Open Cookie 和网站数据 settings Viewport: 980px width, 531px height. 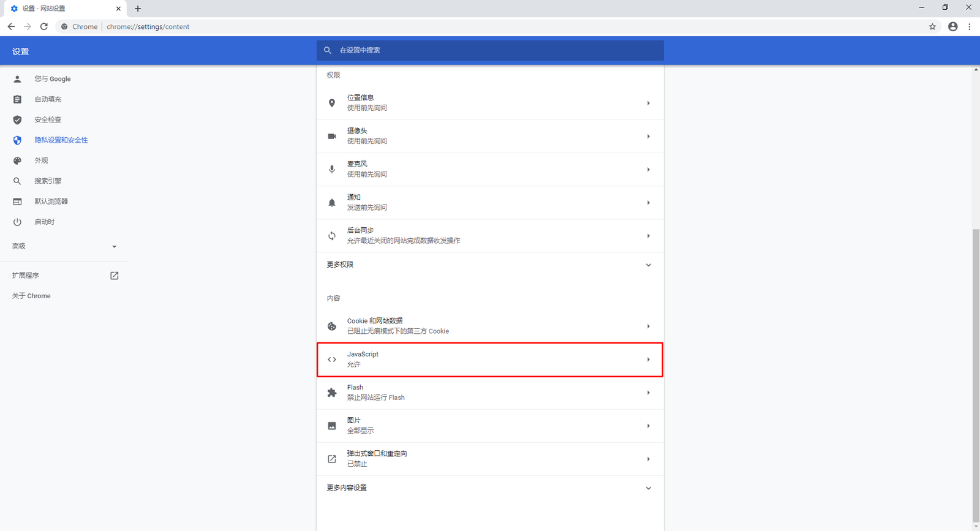[489, 326]
